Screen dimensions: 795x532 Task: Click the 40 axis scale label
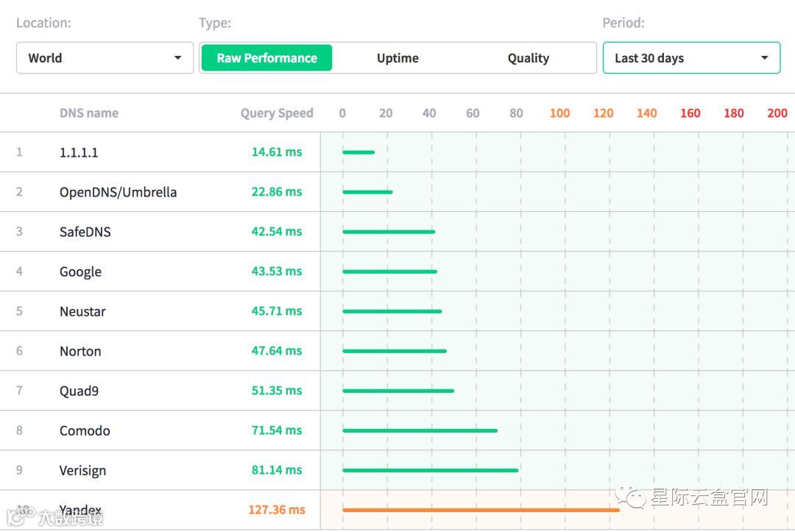click(429, 113)
